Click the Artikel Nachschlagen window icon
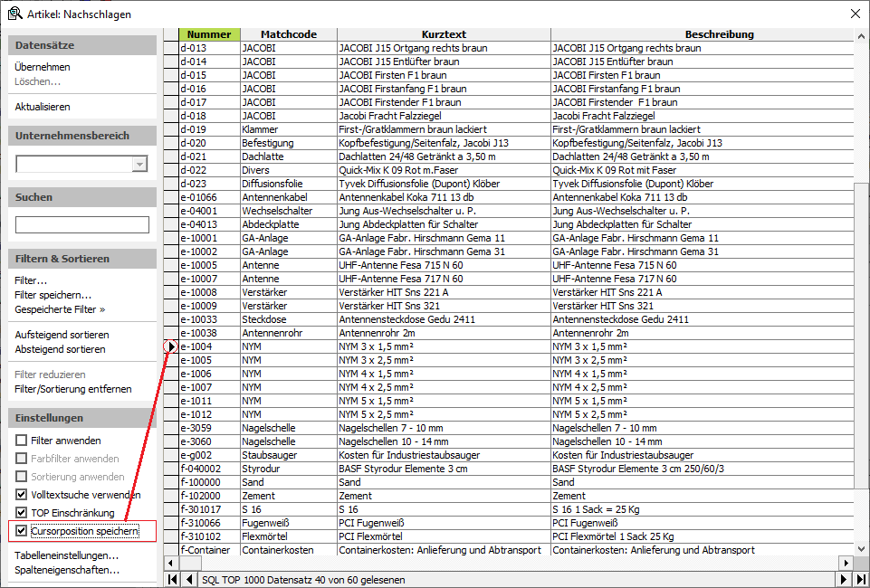 click(x=15, y=14)
